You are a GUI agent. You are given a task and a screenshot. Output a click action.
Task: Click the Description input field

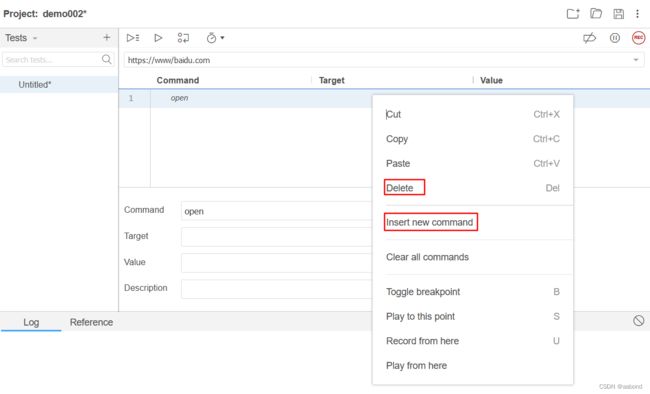(x=276, y=289)
